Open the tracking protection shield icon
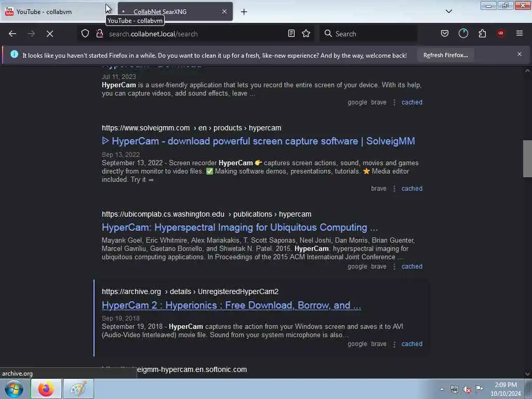532x399 pixels. tap(85, 34)
